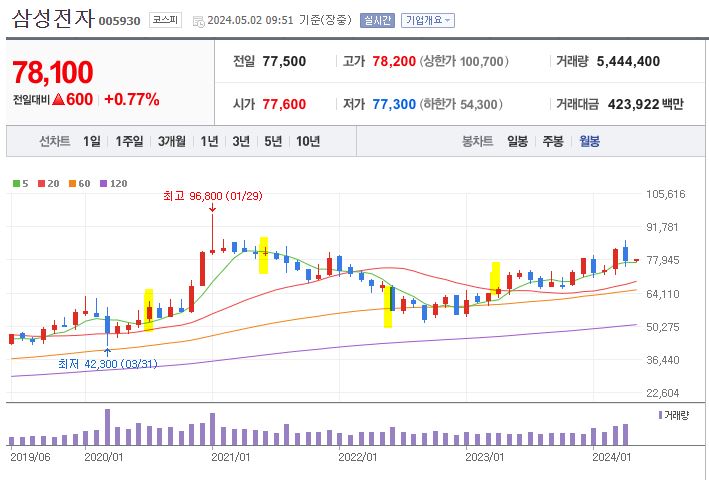Select the 5년 line chart tab
Image resolution: width=709 pixels, height=480 pixels.
point(273,141)
